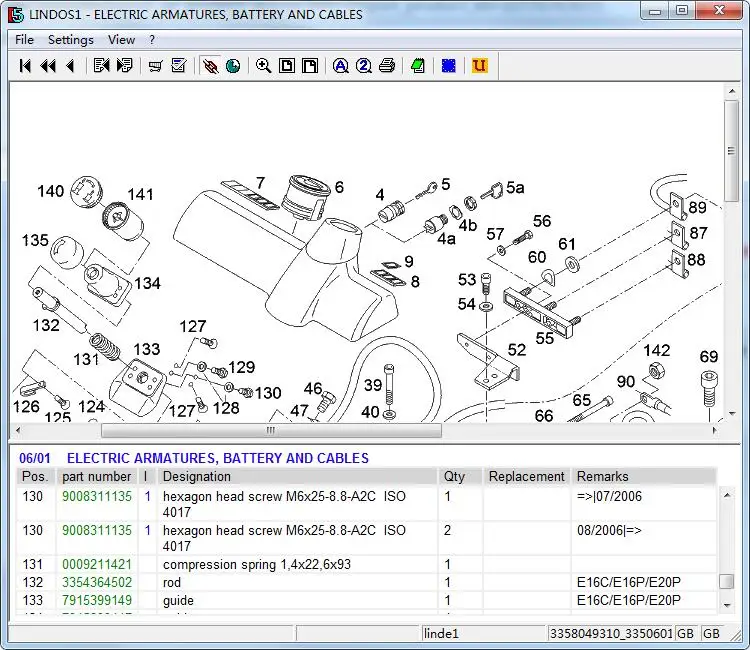Click the double-arrow fast rewind icon
The width and height of the screenshot is (750, 650).
47,66
